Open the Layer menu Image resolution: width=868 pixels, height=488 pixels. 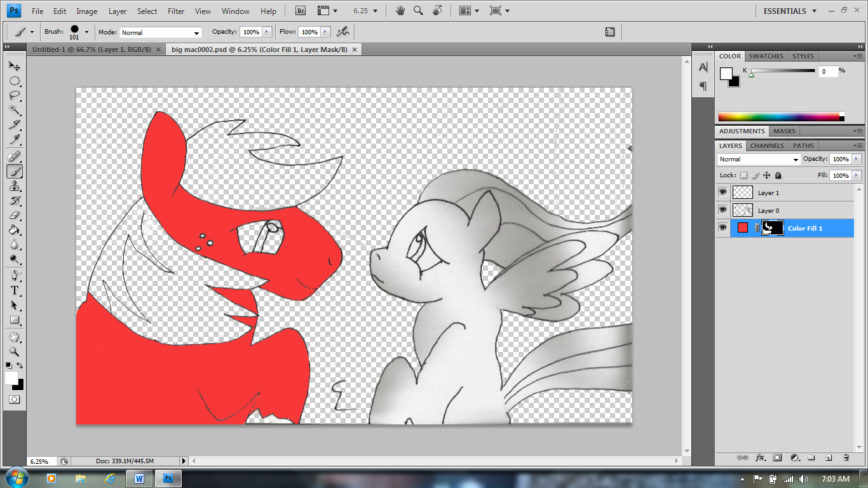pyautogui.click(x=118, y=11)
